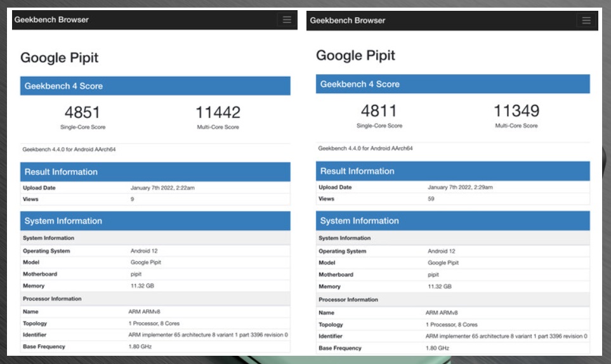Click base frequency 1.80 GHz in right panel
The image size is (611, 364).
point(437,348)
